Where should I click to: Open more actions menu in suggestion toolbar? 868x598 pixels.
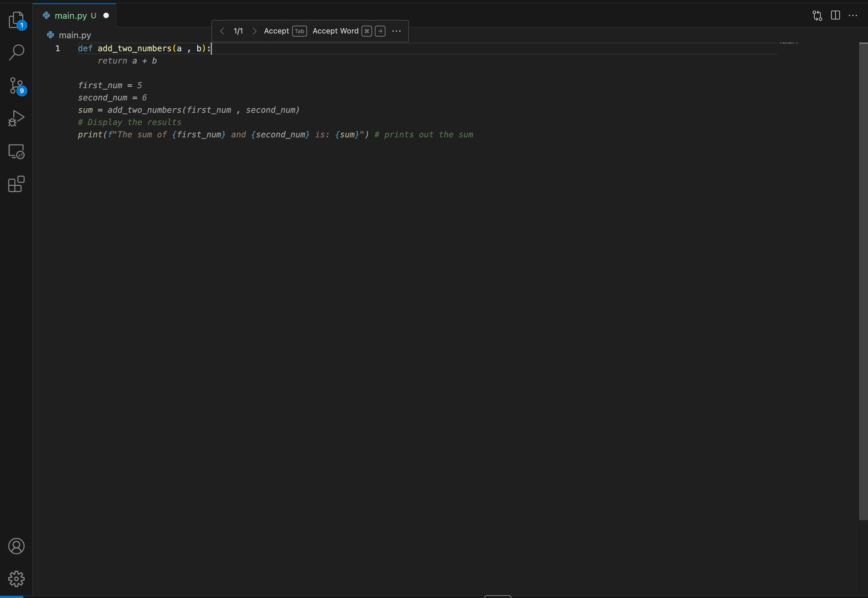396,31
